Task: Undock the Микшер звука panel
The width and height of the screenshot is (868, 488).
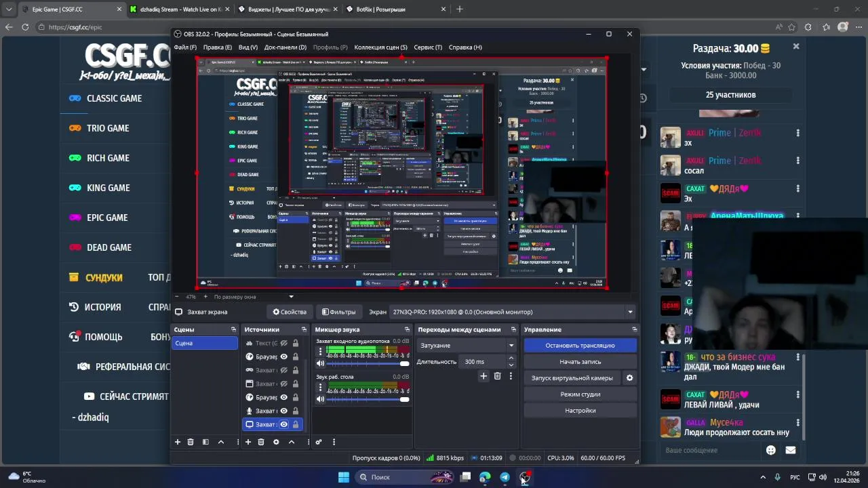Action: (x=407, y=329)
